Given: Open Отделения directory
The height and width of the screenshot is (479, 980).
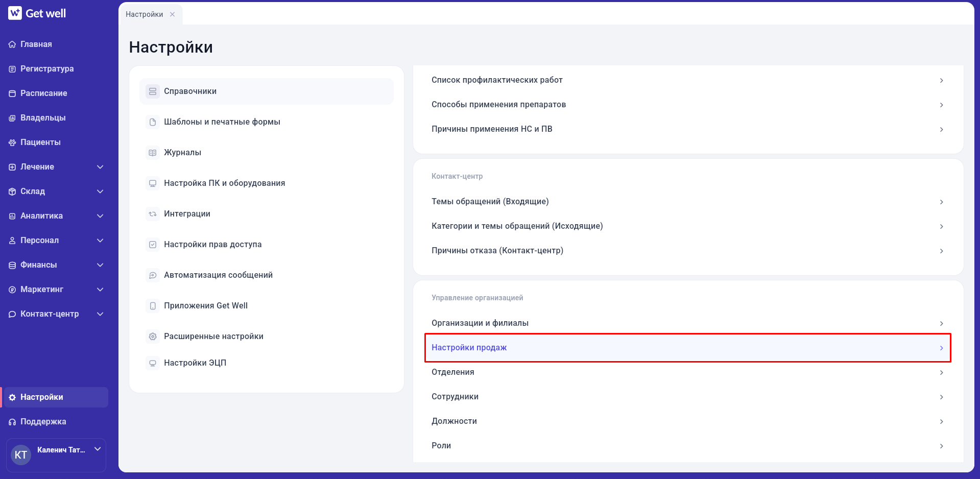Looking at the screenshot, I should coord(688,372).
